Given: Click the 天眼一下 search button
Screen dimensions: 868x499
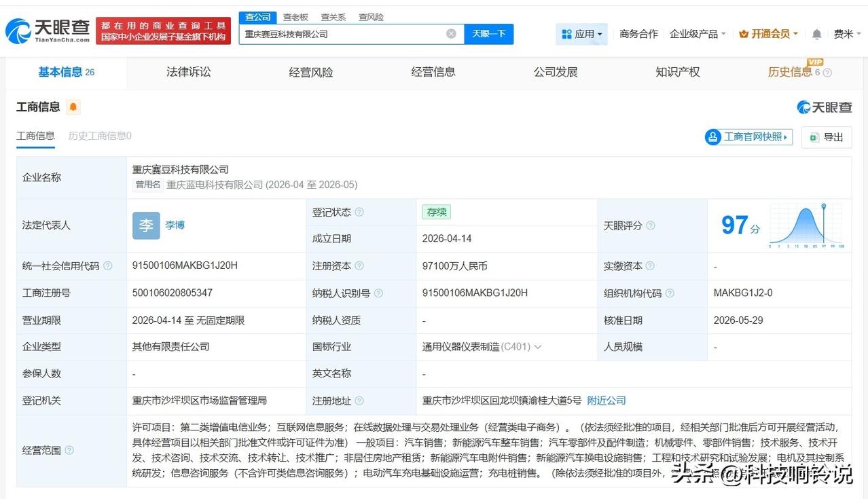Looking at the screenshot, I should coord(489,34).
